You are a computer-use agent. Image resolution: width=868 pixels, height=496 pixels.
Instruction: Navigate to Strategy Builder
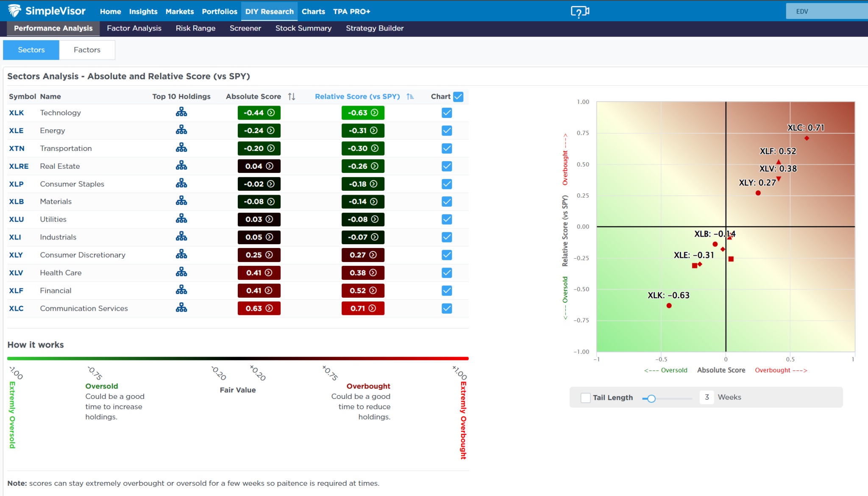point(375,28)
